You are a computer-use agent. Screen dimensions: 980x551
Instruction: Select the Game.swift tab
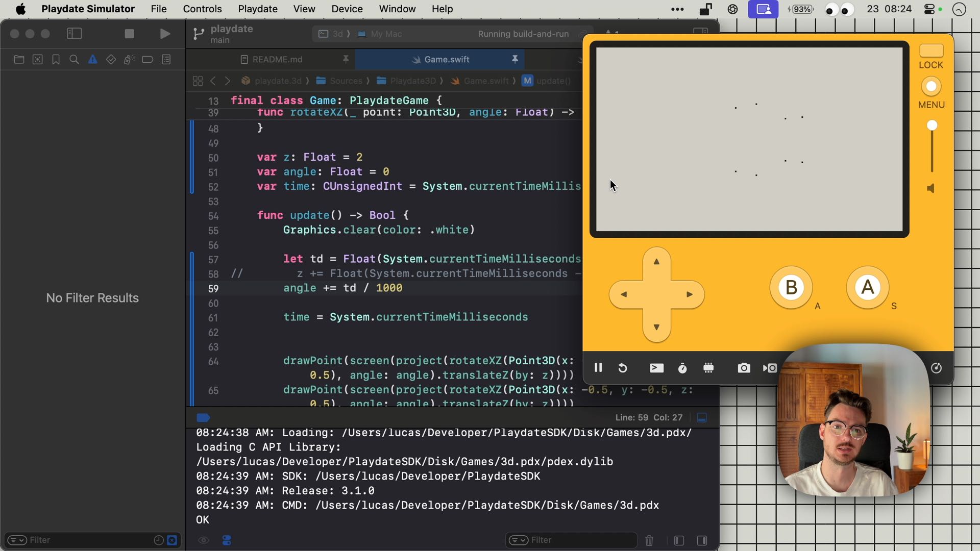(x=439, y=60)
